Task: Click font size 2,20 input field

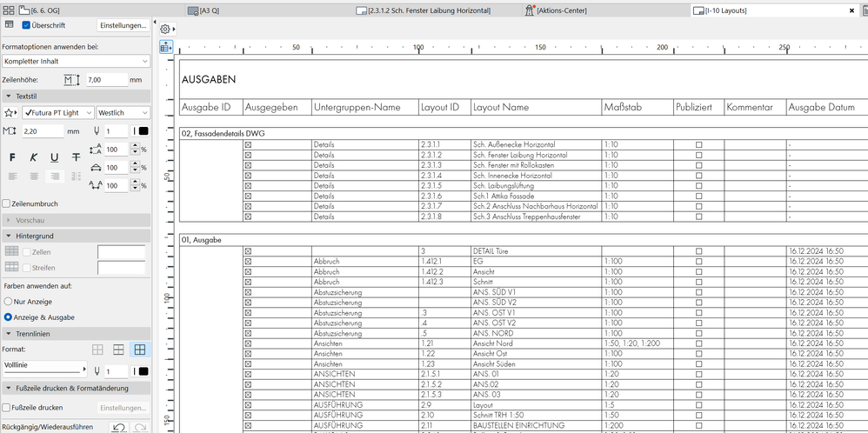Action: pyautogui.click(x=43, y=131)
